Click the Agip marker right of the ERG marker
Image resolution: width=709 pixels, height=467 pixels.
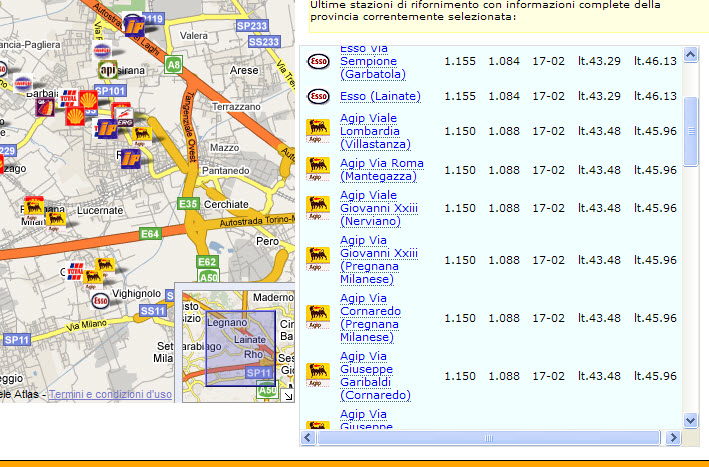(142, 136)
